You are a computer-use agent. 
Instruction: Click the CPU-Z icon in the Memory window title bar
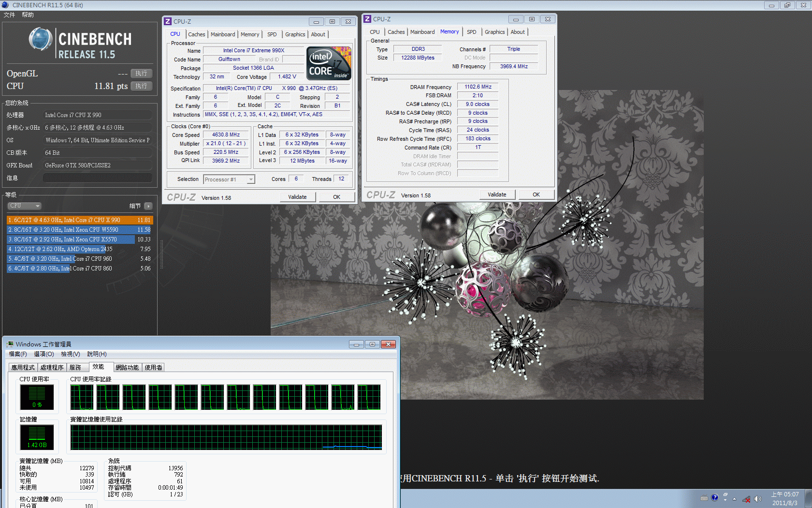pos(367,19)
